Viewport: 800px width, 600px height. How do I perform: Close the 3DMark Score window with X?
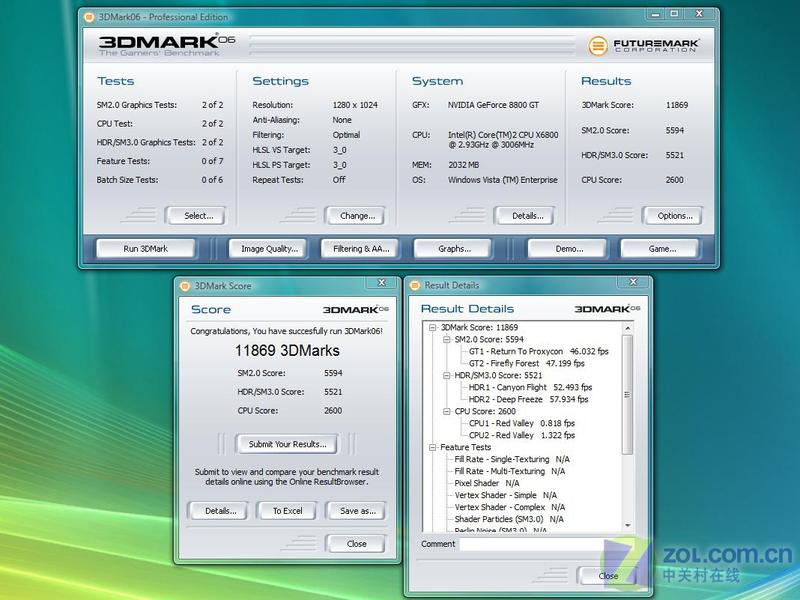(x=381, y=283)
